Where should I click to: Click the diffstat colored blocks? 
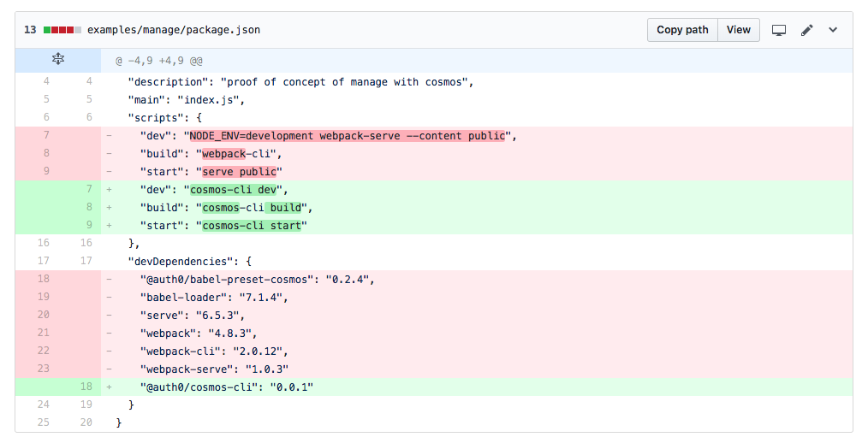tap(62, 30)
